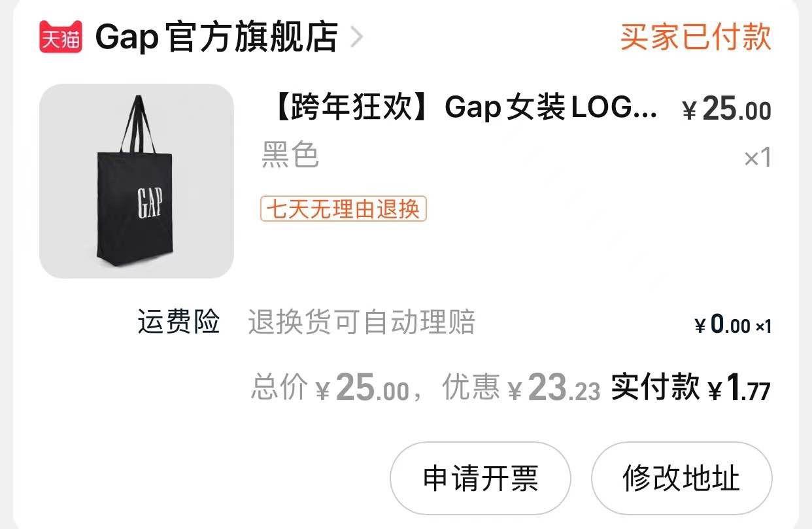Open the 运费险 shipping insurance label
Screen dimensions: 812x529
pos(178,322)
